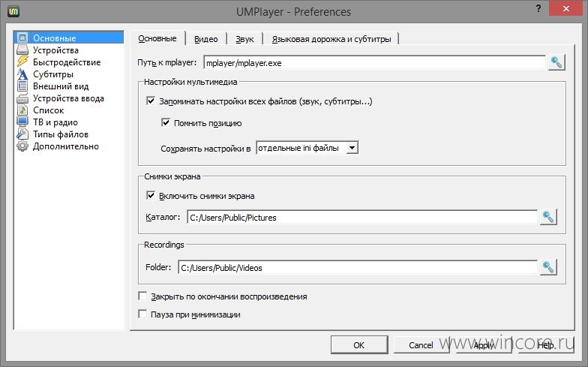
Task: Switch to the Звук tab
Action: 244,39
